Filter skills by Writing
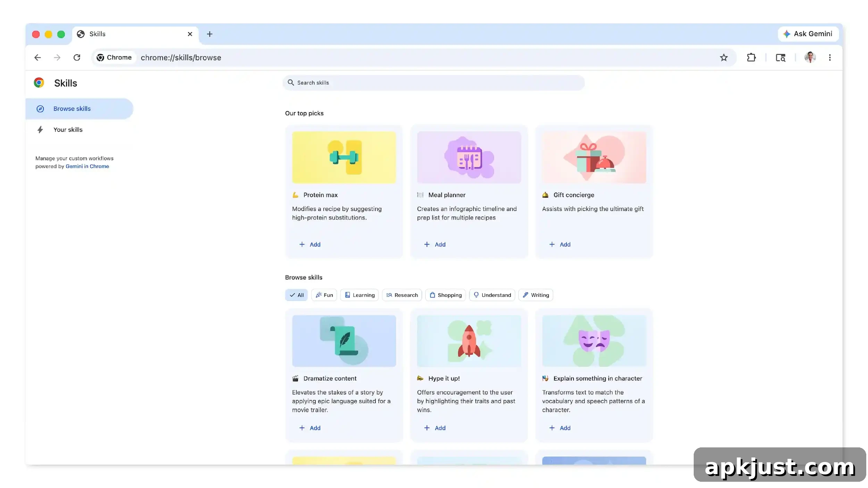 [x=536, y=295]
